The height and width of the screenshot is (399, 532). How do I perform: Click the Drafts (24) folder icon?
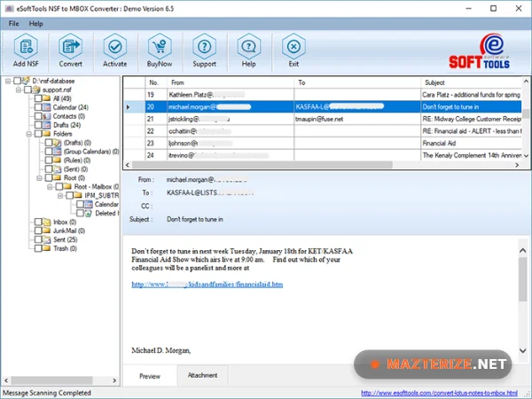click(47, 125)
